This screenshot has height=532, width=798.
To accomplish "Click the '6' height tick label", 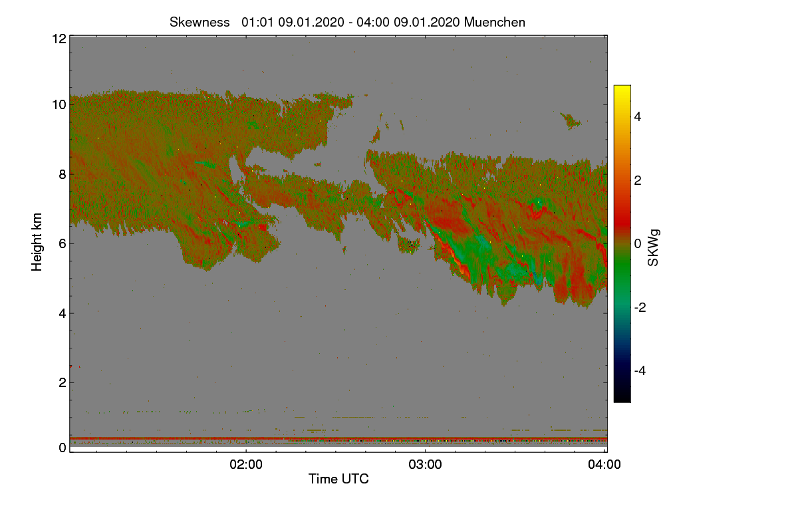I will [63, 243].
